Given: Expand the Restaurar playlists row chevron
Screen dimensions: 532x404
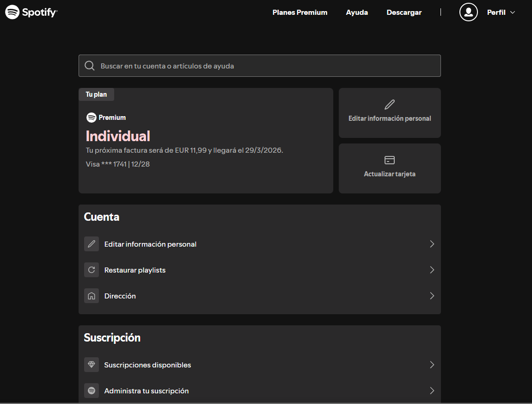Looking at the screenshot, I should tap(432, 270).
